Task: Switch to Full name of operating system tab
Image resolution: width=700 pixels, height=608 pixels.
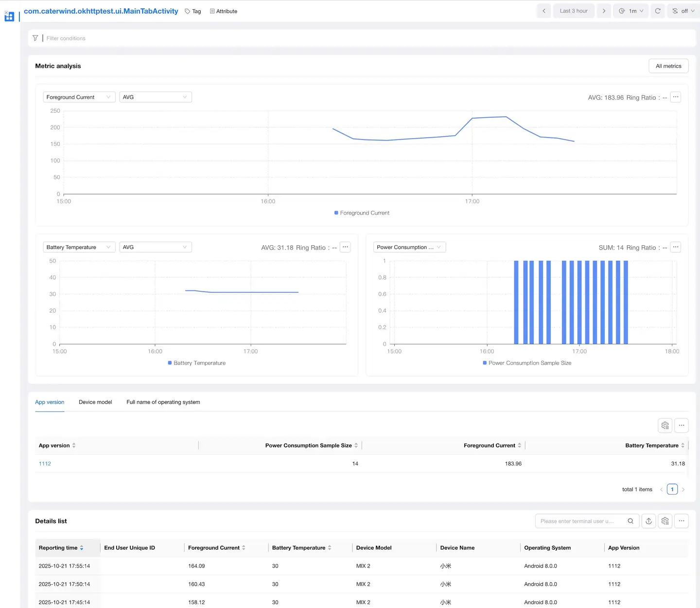Action: pos(163,402)
